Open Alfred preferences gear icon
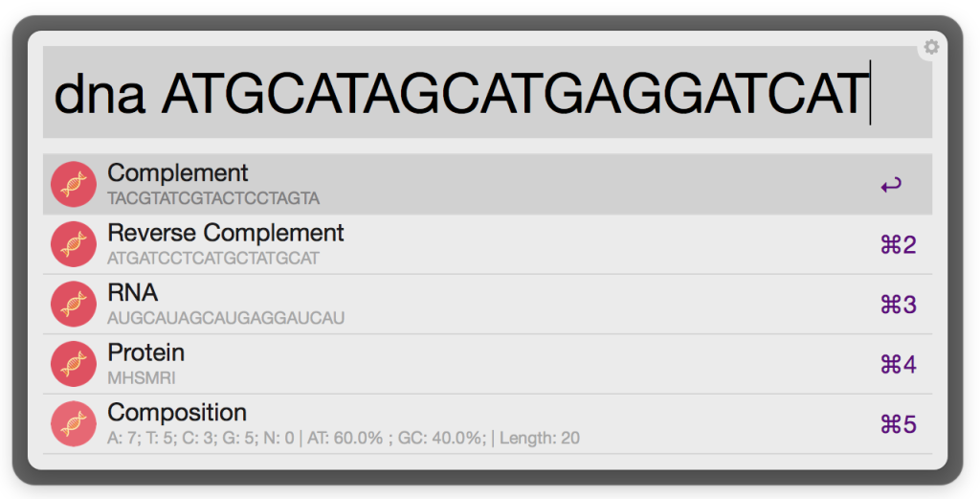The image size is (980, 499). 930,47
